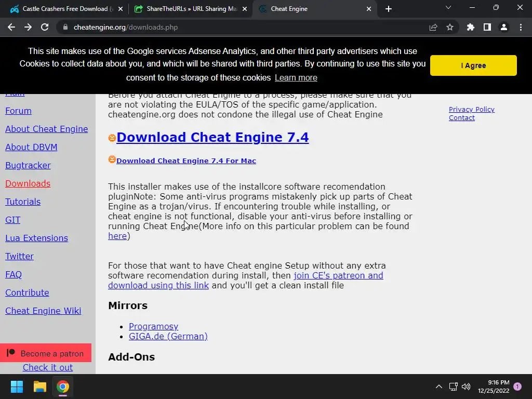View site security lock info
Viewport: 532px width, 399px height.
tap(65, 27)
